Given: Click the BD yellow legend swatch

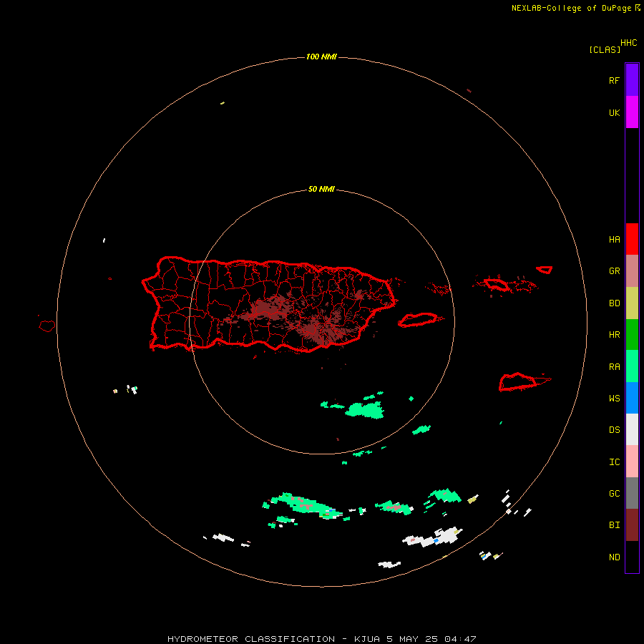Looking at the screenshot, I should [632, 303].
